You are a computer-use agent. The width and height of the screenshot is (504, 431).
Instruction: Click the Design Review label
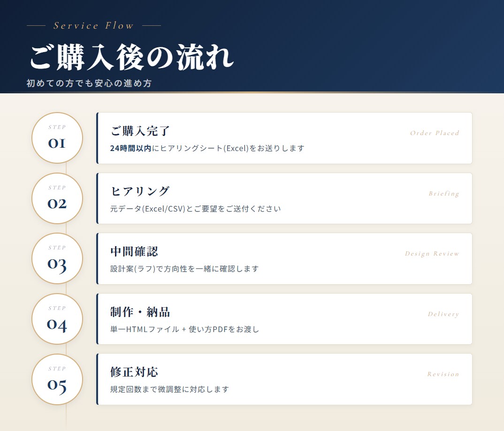pos(432,254)
